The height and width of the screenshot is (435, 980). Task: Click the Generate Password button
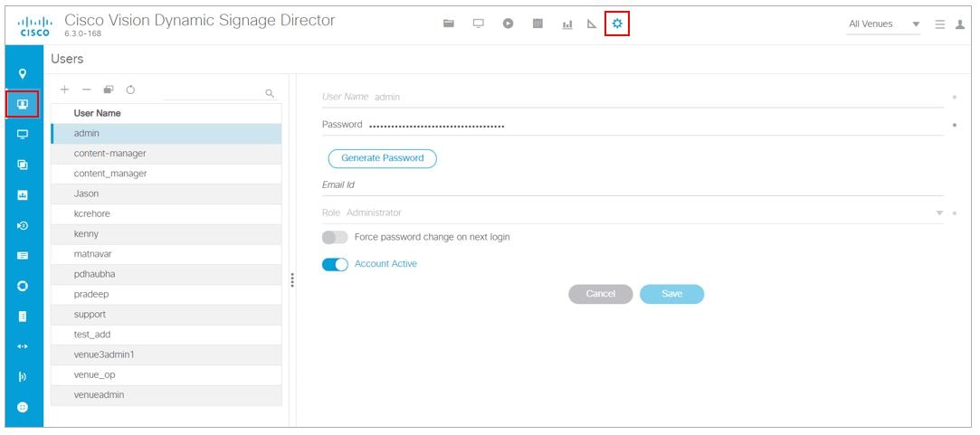coord(383,158)
